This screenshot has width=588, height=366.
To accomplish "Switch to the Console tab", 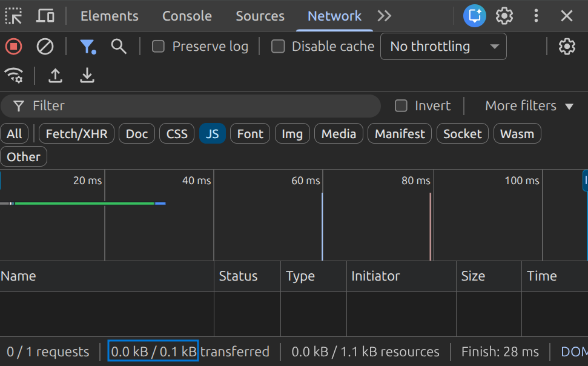I will tap(187, 16).
